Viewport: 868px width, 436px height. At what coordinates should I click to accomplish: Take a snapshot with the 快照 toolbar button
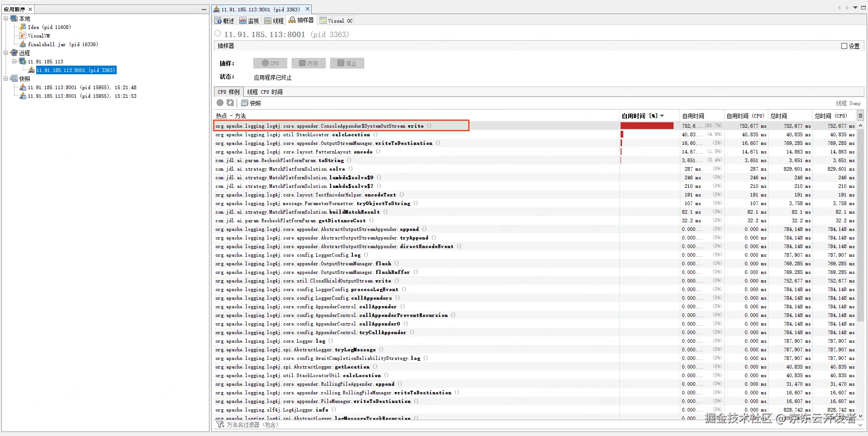point(251,103)
